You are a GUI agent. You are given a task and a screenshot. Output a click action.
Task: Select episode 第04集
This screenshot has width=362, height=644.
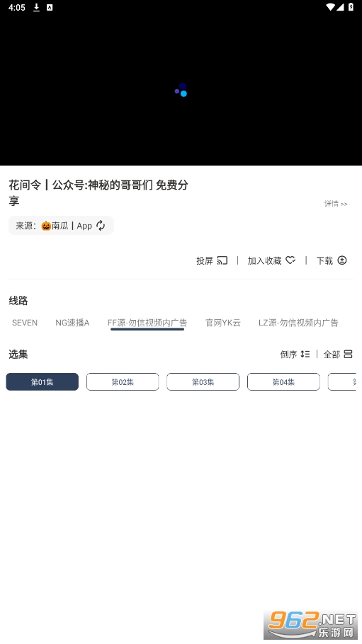click(283, 381)
